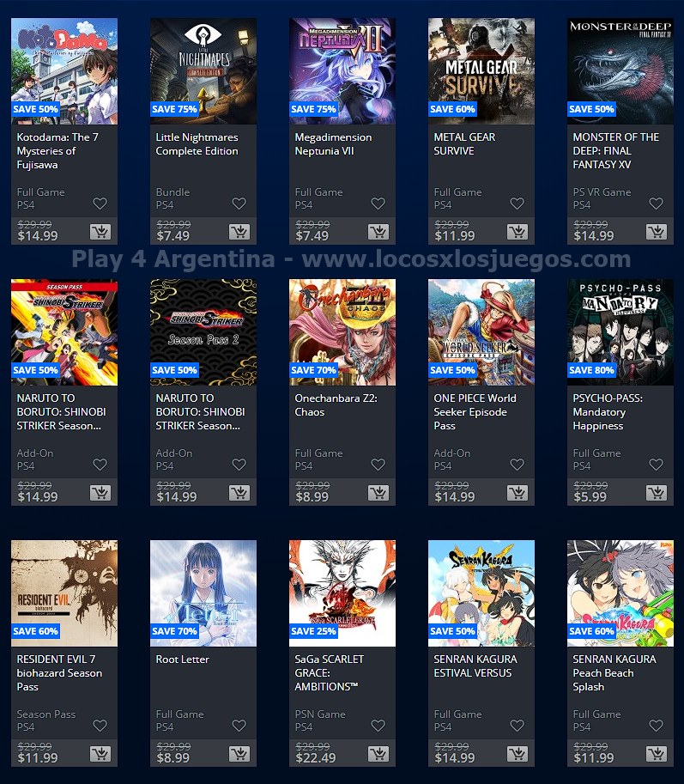Add Onechanbara Z2: Chaos to cart
The height and width of the screenshot is (784, 684).
378,493
